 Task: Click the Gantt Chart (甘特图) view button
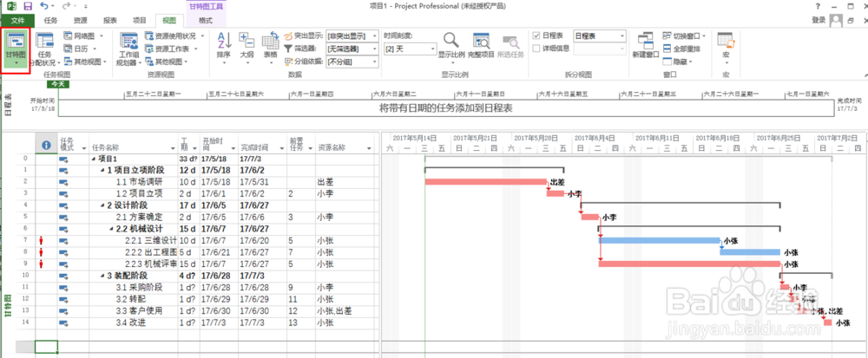click(x=16, y=49)
